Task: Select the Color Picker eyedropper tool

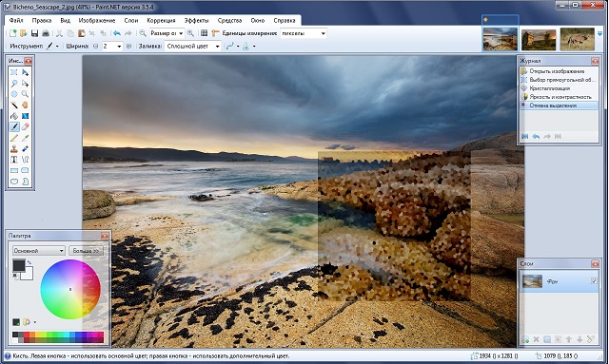Action: (x=26, y=138)
